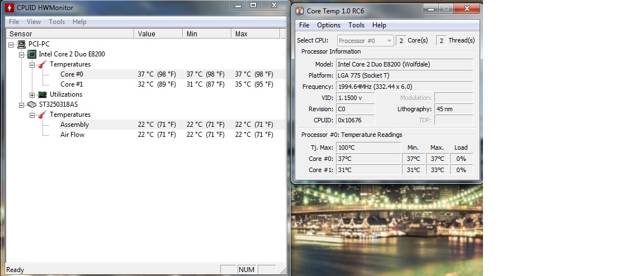
Task: Collapse the PCI-PC tree node
Action: click(x=12, y=44)
